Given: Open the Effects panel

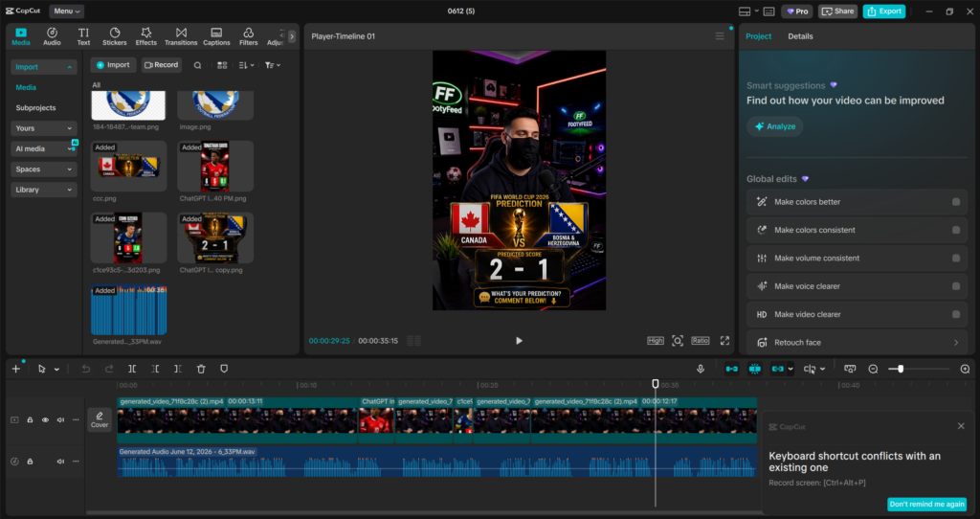Looking at the screenshot, I should [x=145, y=36].
